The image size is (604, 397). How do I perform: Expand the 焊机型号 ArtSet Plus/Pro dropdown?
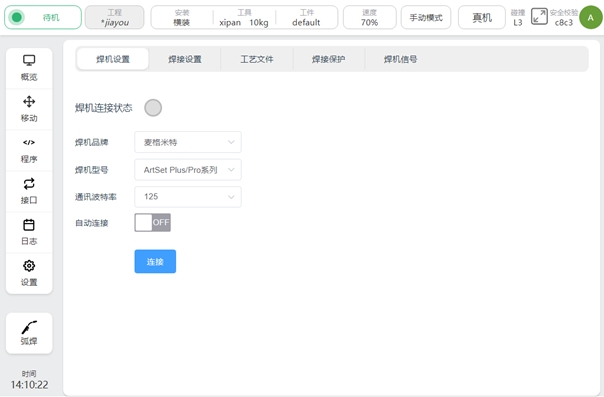click(x=188, y=170)
